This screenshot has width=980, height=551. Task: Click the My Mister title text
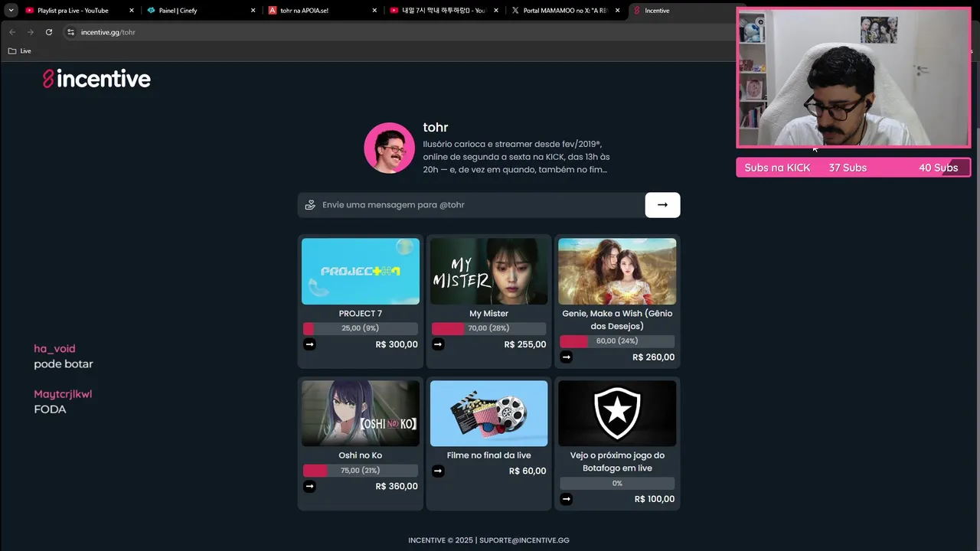click(488, 314)
